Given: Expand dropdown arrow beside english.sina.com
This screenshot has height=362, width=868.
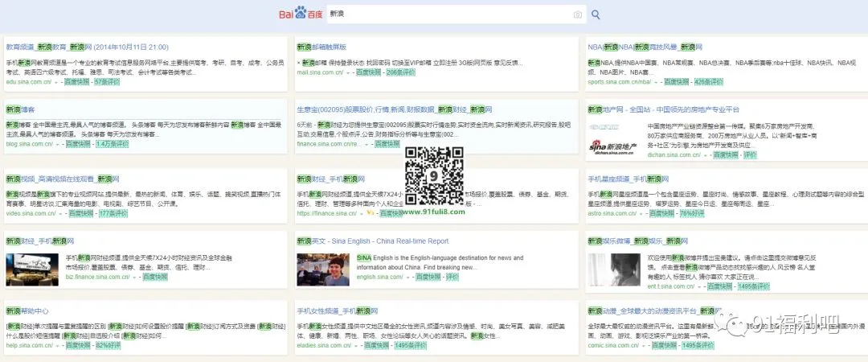Looking at the screenshot, I should [407, 278].
